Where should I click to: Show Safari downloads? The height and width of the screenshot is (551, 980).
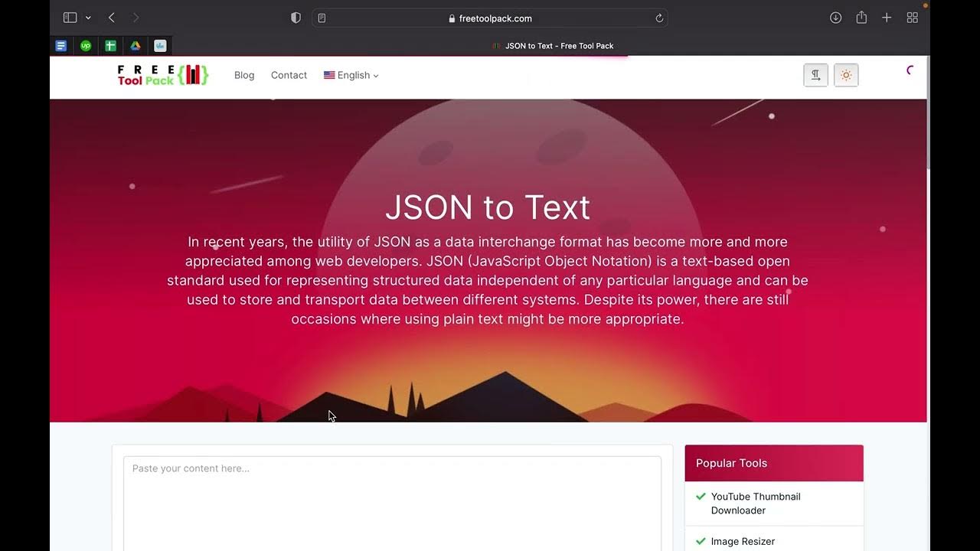click(x=836, y=18)
